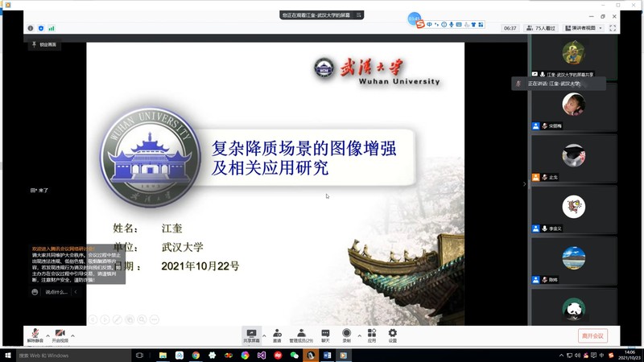Toggle the lock screen (锁定画面) pin
This screenshot has height=362, width=644.
[45, 44]
